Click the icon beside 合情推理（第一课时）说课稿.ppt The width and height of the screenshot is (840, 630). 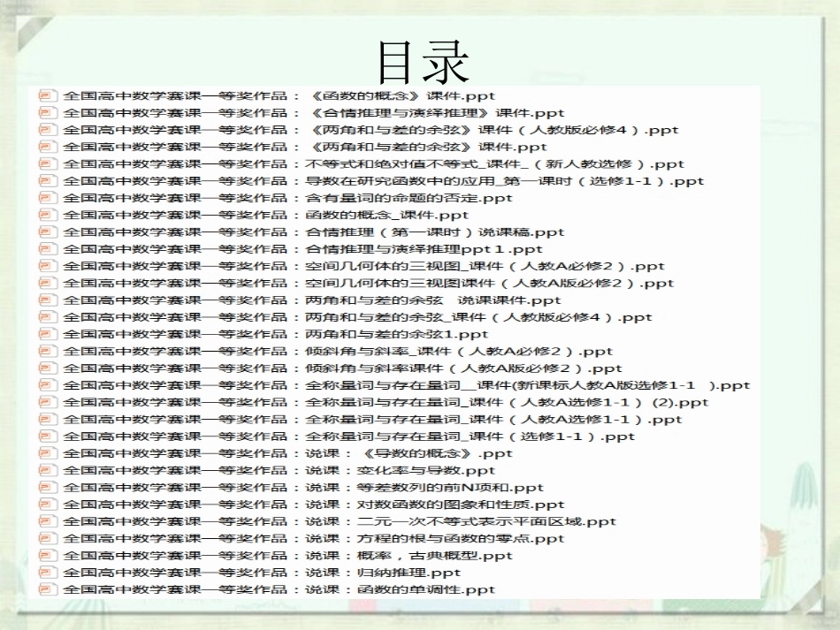click(47, 232)
